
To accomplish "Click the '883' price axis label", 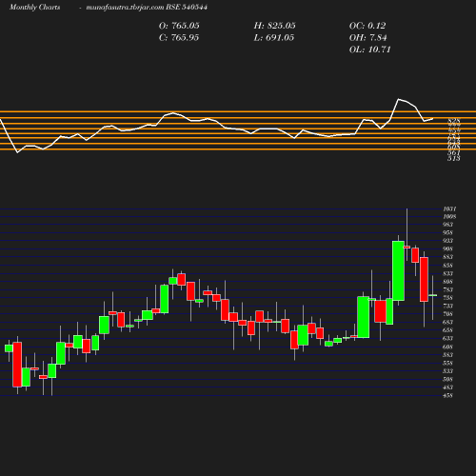I will (448, 257).
